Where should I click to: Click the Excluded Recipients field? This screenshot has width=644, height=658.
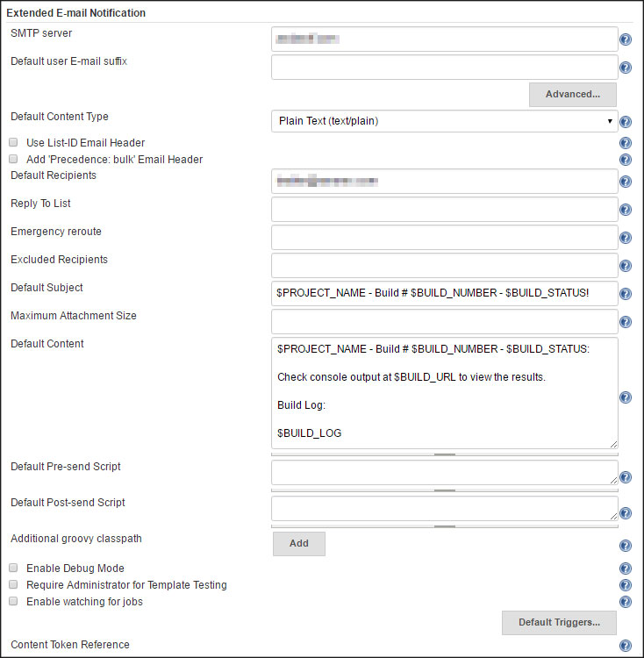tap(444, 266)
